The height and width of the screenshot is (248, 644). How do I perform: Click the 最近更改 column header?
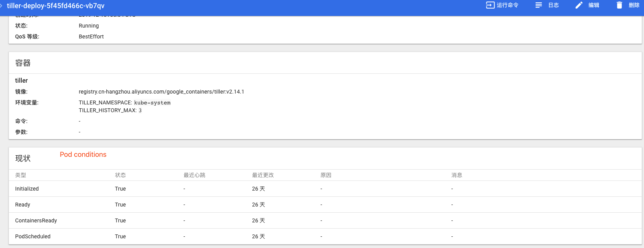coord(263,175)
